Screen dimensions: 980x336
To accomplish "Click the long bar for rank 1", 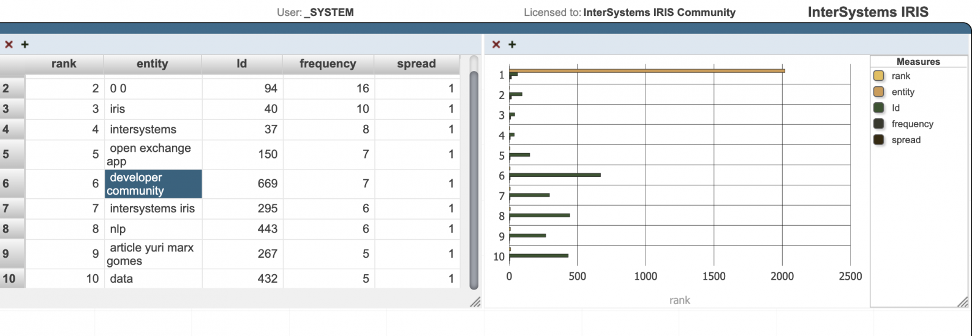I will (x=647, y=71).
